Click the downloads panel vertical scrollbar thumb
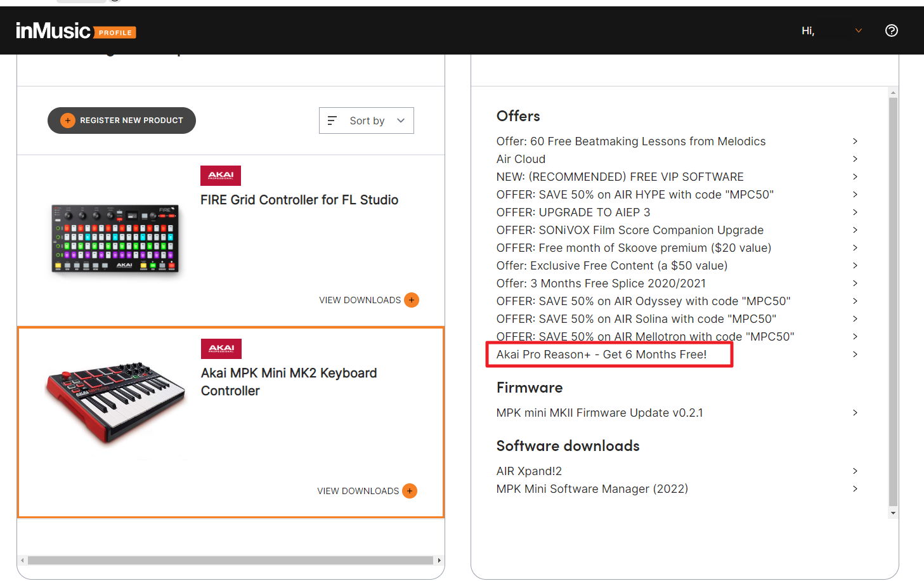 pos(893,303)
